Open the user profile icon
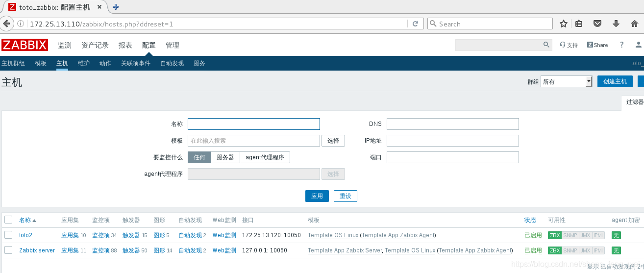The image size is (644, 273). click(638, 45)
